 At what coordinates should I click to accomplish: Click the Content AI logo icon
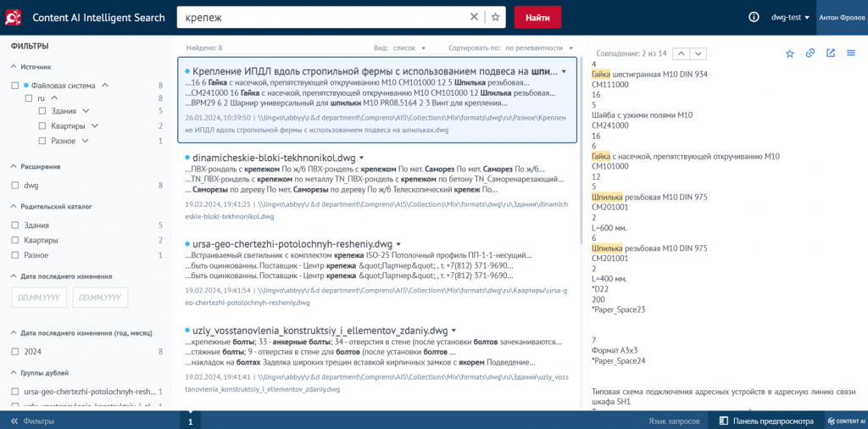point(13,18)
